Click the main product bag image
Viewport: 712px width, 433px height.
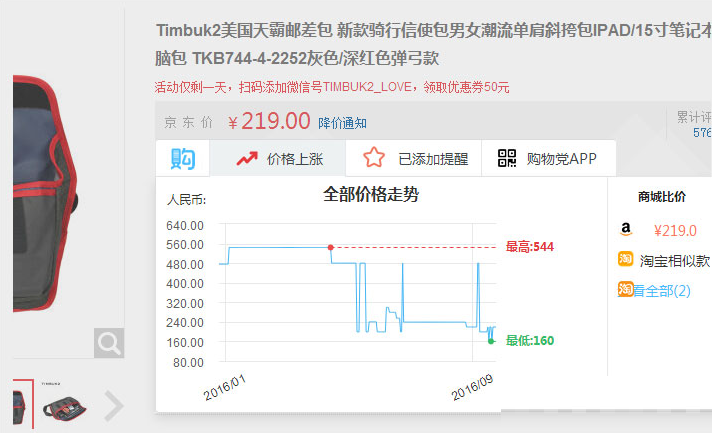45,194
